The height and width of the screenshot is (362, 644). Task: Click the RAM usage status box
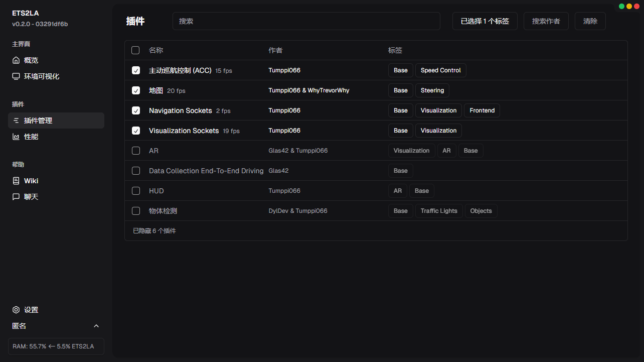tap(56, 346)
